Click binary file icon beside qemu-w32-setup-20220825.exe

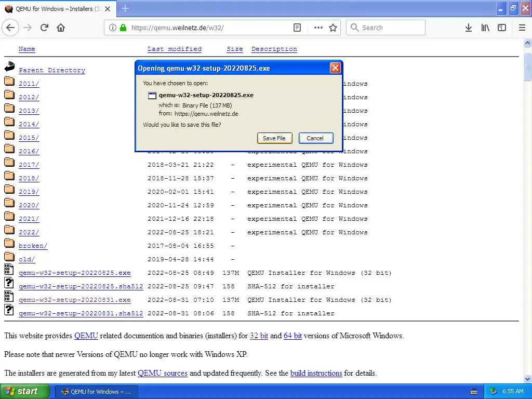pos(9,269)
